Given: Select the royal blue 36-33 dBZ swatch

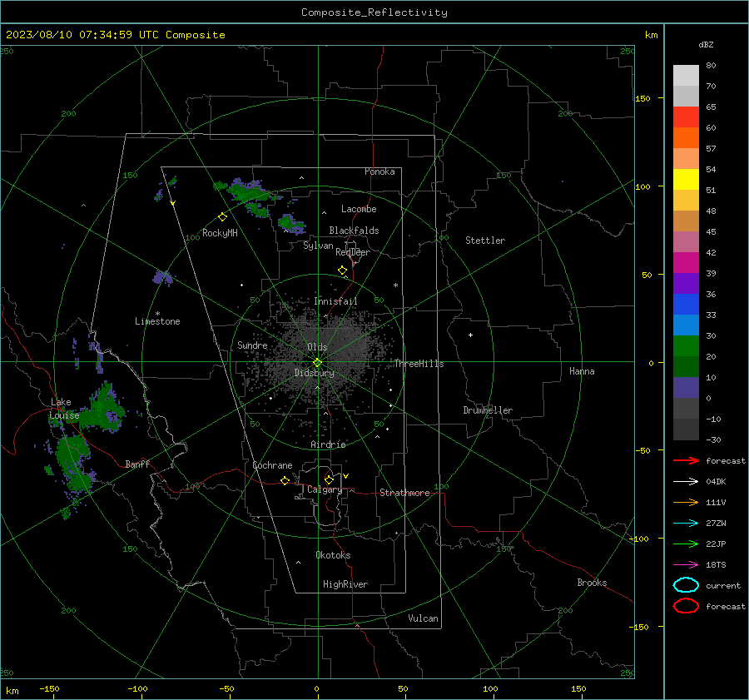Looking at the screenshot, I should click(x=686, y=305).
